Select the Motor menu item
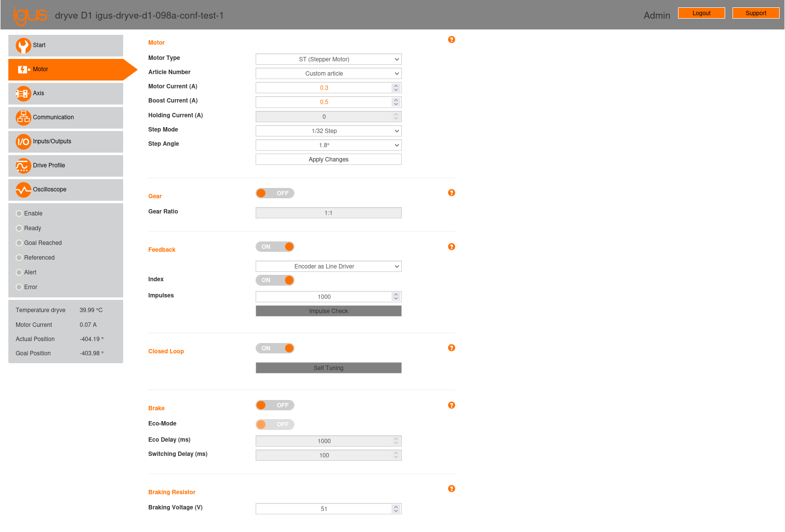This screenshot has height=532, width=785. (x=66, y=70)
